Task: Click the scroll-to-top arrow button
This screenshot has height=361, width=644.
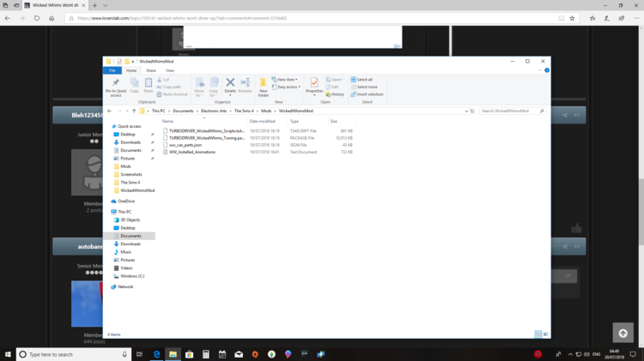Action: tap(623, 333)
